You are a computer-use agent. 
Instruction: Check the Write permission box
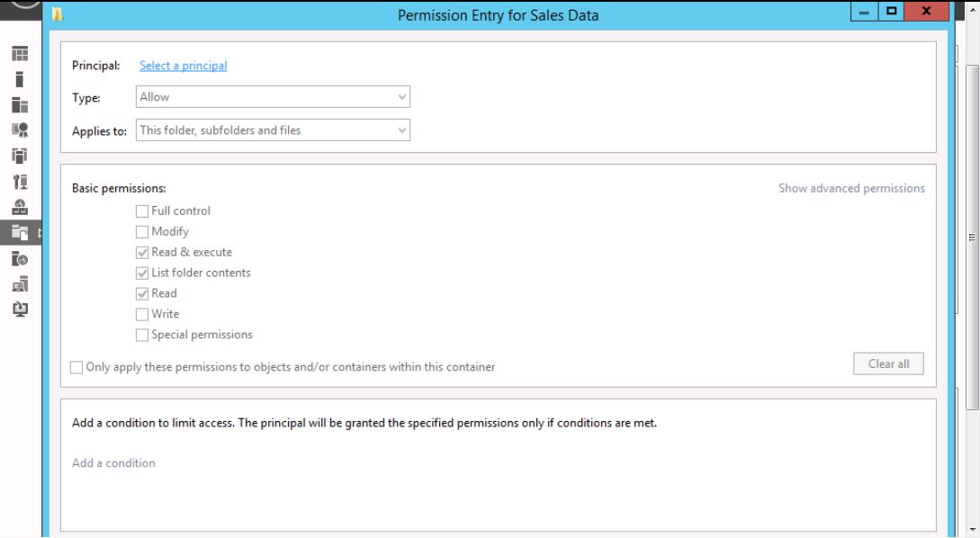(x=142, y=314)
